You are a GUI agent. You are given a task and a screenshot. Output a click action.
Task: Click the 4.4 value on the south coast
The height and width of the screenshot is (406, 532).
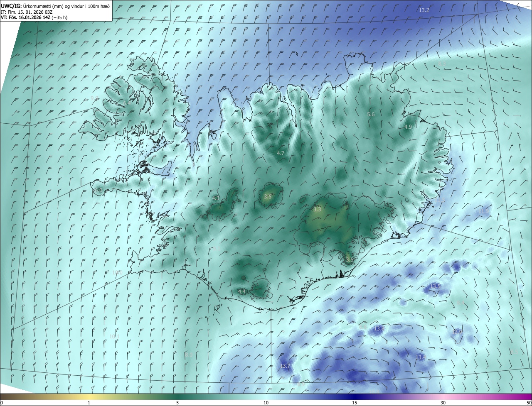(x=242, y=292)
